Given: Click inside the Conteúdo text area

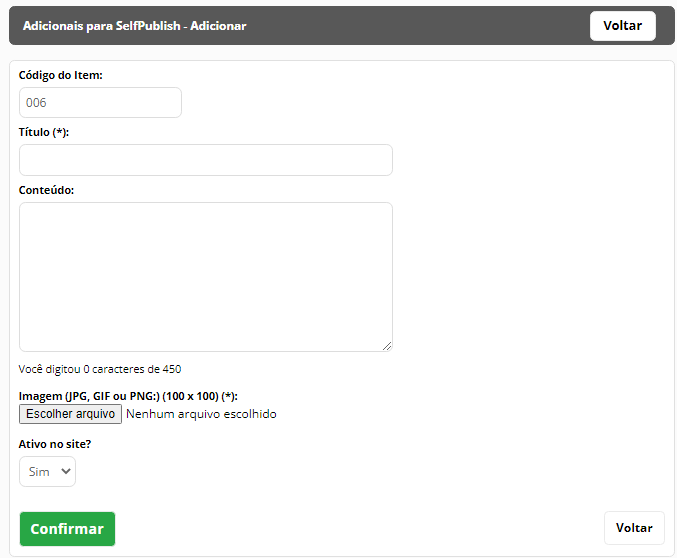Looking at the screenshot, I should click(206, 277).
